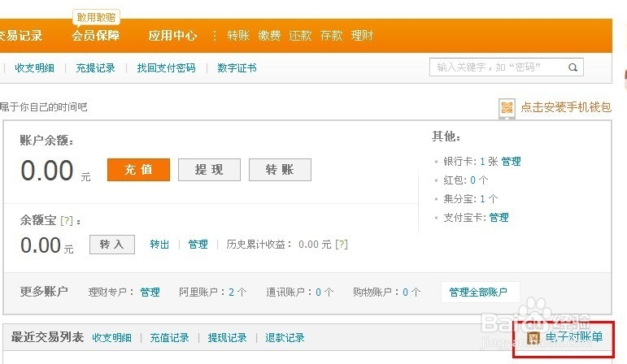
Task: Click the 转入 button for 余额宝
Action: [112, 245]
